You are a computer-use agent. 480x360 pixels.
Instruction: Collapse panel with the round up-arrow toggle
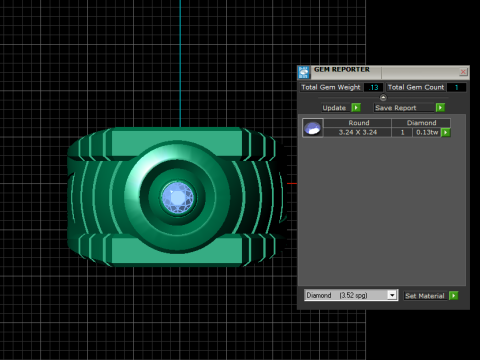pos(383,98)
